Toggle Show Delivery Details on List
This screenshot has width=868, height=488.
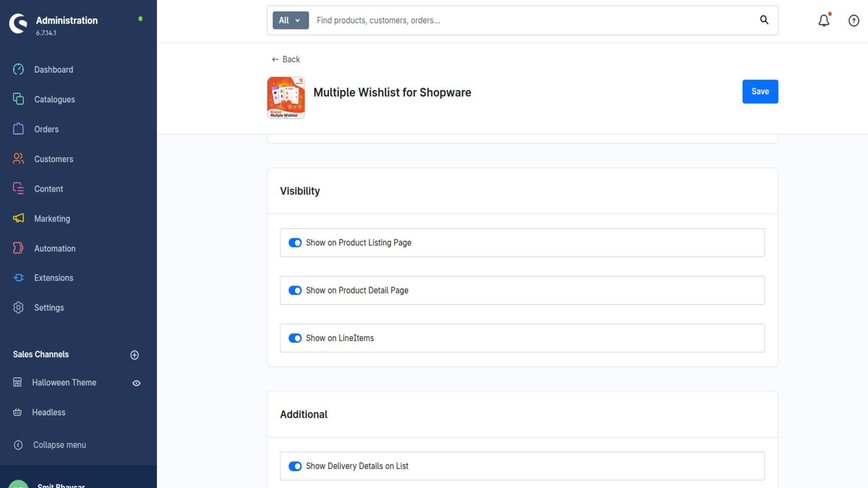pos(295,466)
